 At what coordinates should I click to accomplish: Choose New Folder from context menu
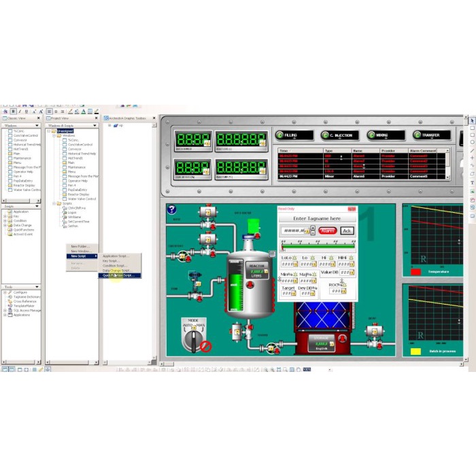(82, 246)
